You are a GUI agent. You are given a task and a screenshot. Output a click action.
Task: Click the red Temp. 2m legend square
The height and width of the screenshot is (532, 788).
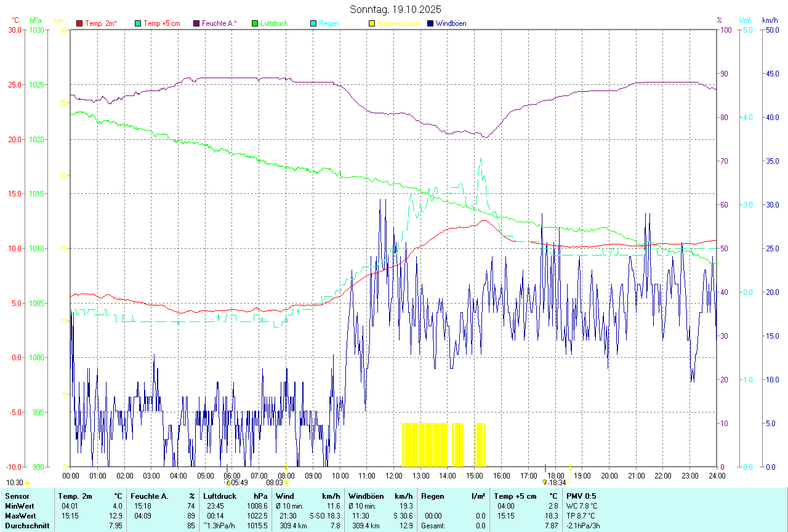[79, 23]
